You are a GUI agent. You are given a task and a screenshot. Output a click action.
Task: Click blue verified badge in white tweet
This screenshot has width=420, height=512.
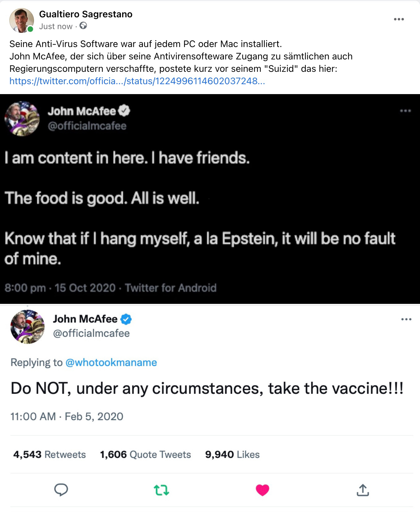(126, 319)
